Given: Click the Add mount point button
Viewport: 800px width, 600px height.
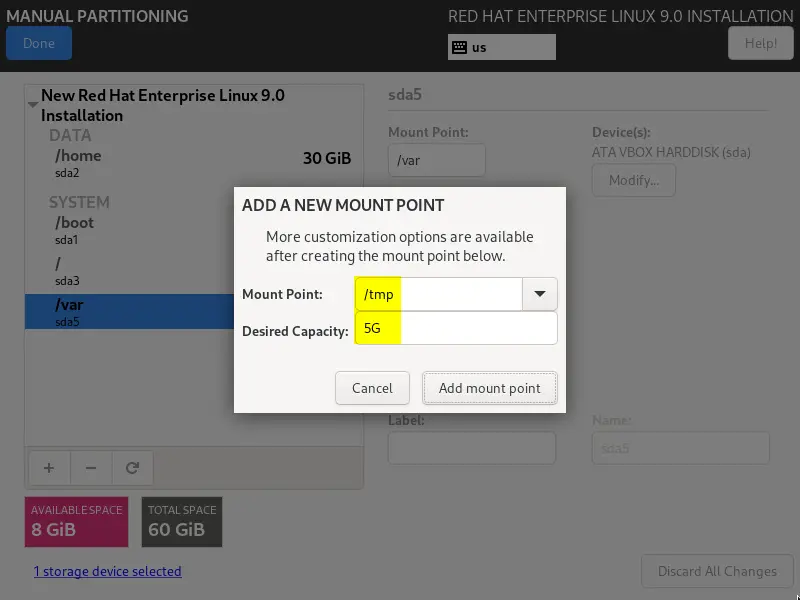Looking at the screenshot, I should pyautogui.click(x=489, y=388).
